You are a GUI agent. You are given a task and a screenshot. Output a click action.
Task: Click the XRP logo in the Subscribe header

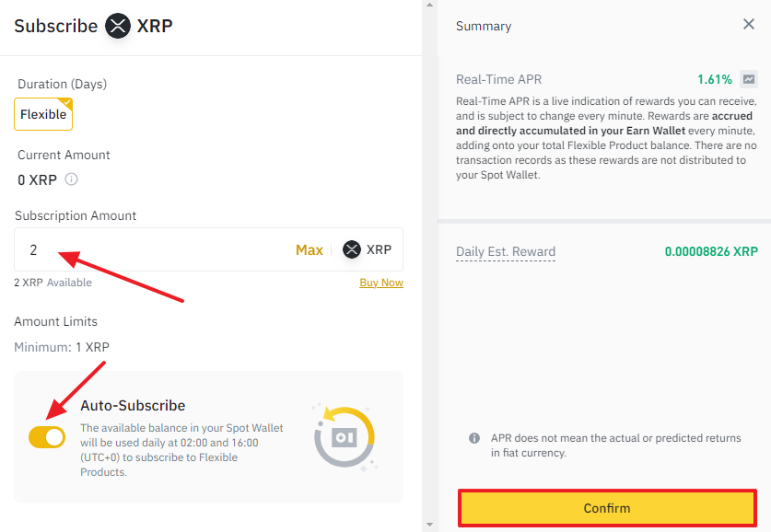pyautogui.click(x=117, y=27)
